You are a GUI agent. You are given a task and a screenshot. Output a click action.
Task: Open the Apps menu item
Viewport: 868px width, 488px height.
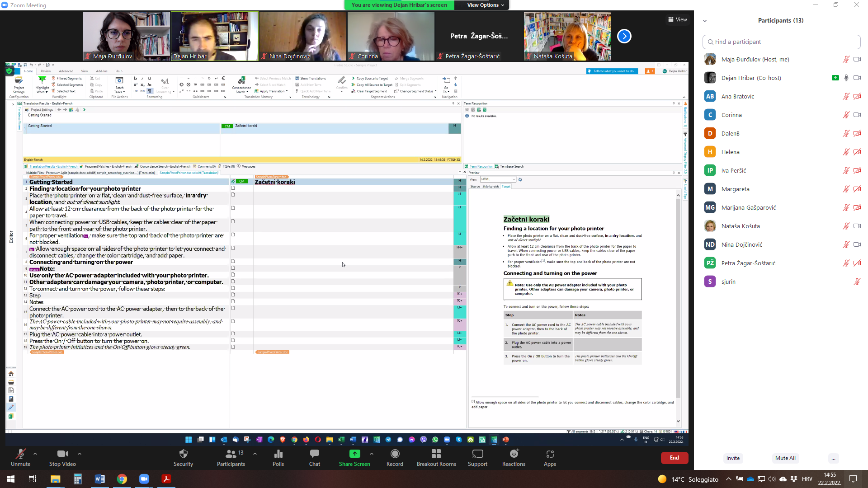point(550,457)
